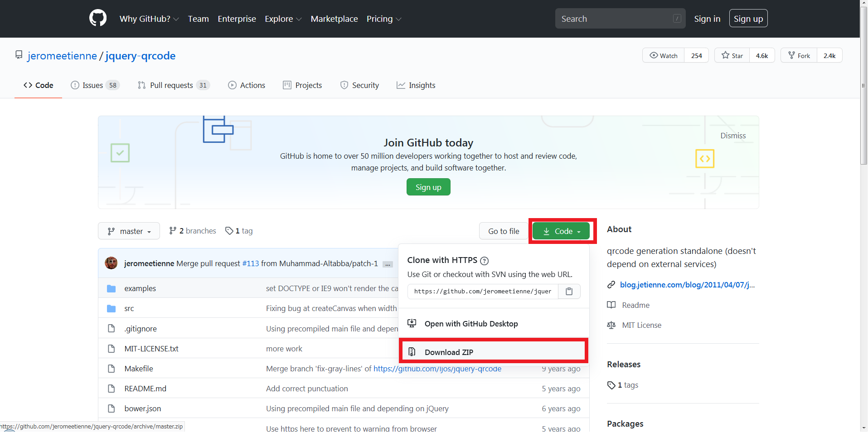The height and width of the screenshot is (433, 868).
Task: Switch to the Issues tab
Action: 95,85
